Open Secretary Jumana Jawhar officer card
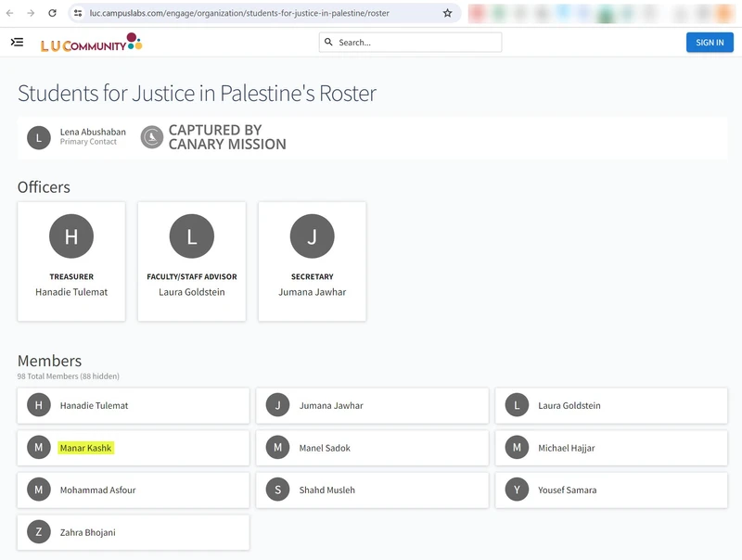742x560 pixels. click(312, 261)
